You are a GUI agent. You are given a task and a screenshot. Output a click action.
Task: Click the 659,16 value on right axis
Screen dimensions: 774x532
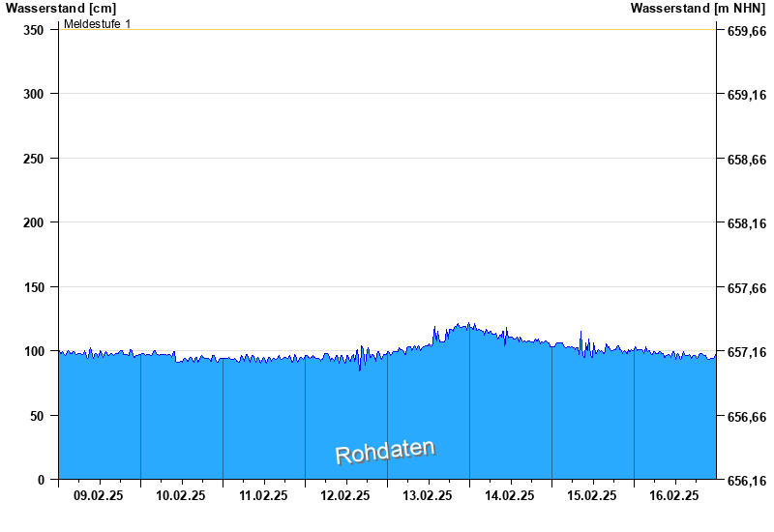click(x=747, y=95)
